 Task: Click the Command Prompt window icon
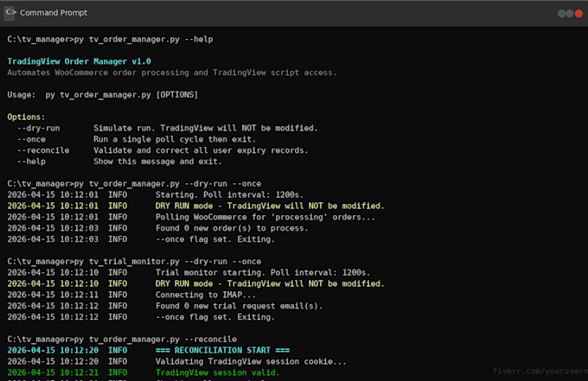click(x=10, y=13)
